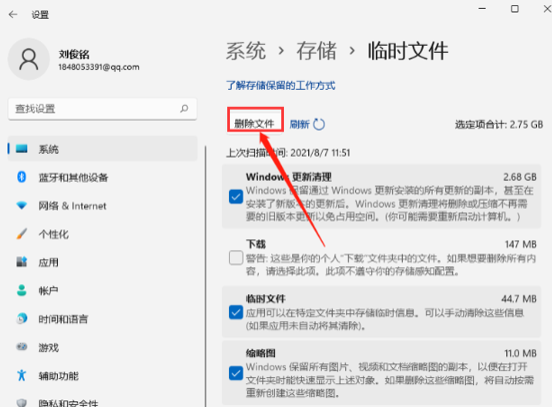Click the Bluetooth icon in the sidebar

point(21,177)
